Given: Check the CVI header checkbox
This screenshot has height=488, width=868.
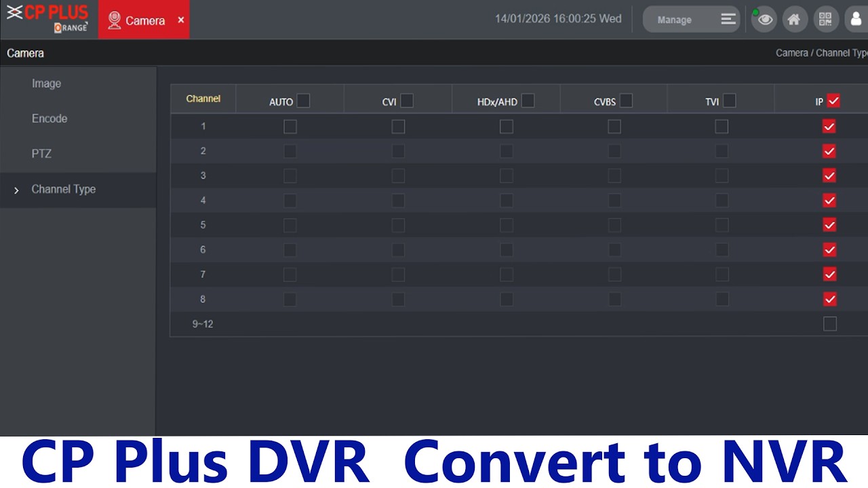Looking at the screenshot, I should [x=406, y=101].
